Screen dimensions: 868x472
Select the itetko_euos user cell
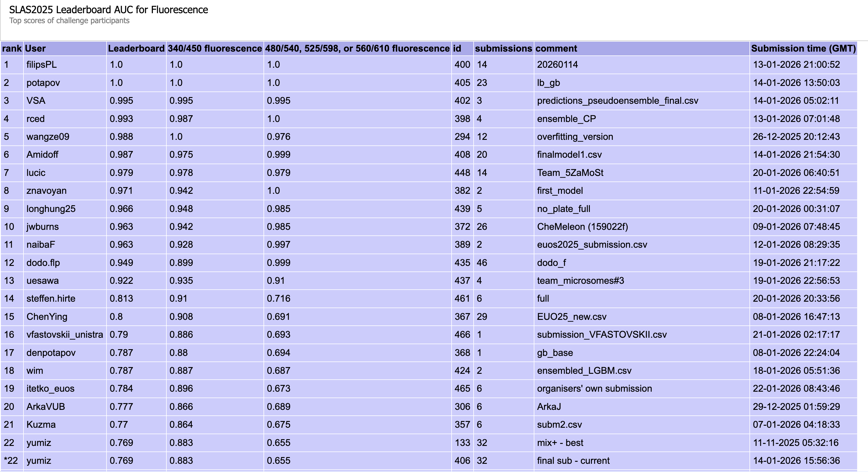50,388
